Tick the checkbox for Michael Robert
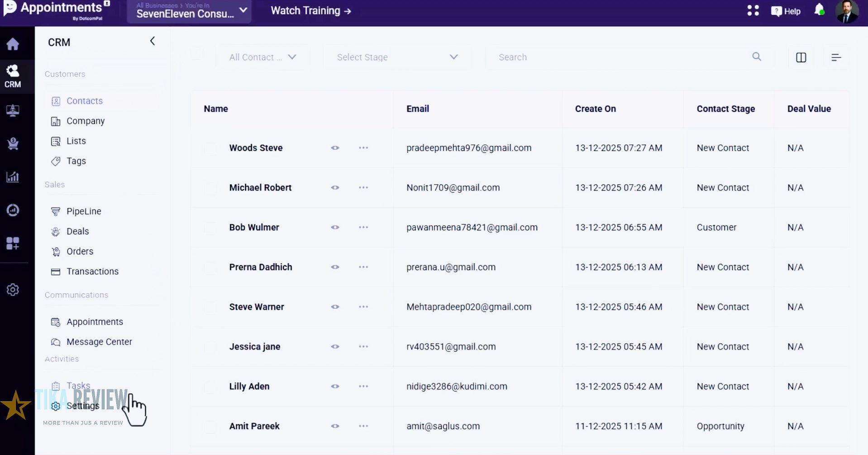This screenshot has height=455, width=868. [210, 188]
